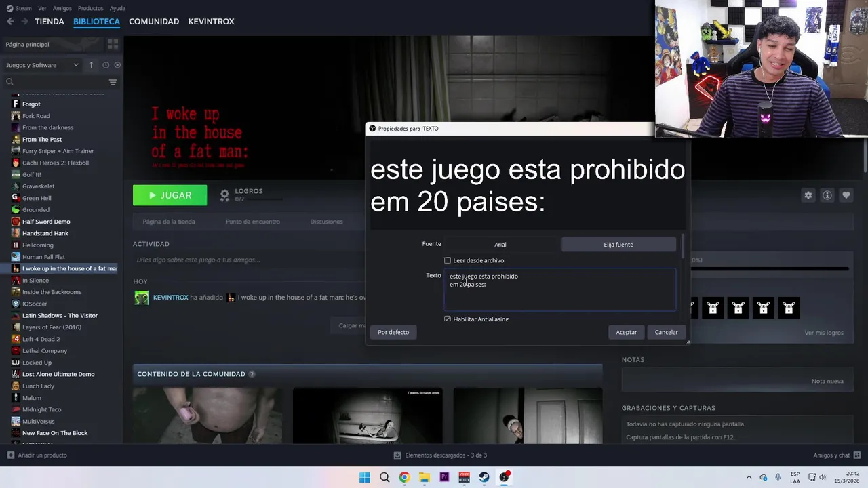Open Windows Start menu
This screenshot has height=488, width=868.
tap(364, 477)
